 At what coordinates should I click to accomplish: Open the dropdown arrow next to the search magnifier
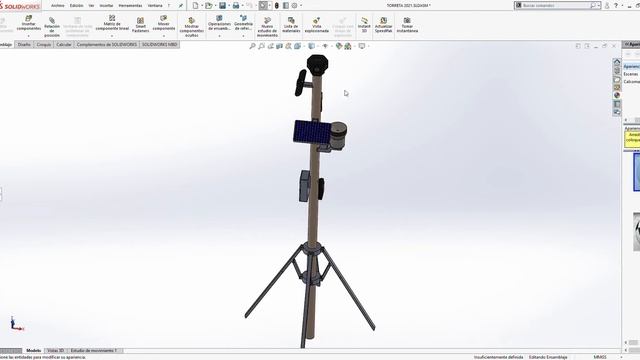click(598, 6)
